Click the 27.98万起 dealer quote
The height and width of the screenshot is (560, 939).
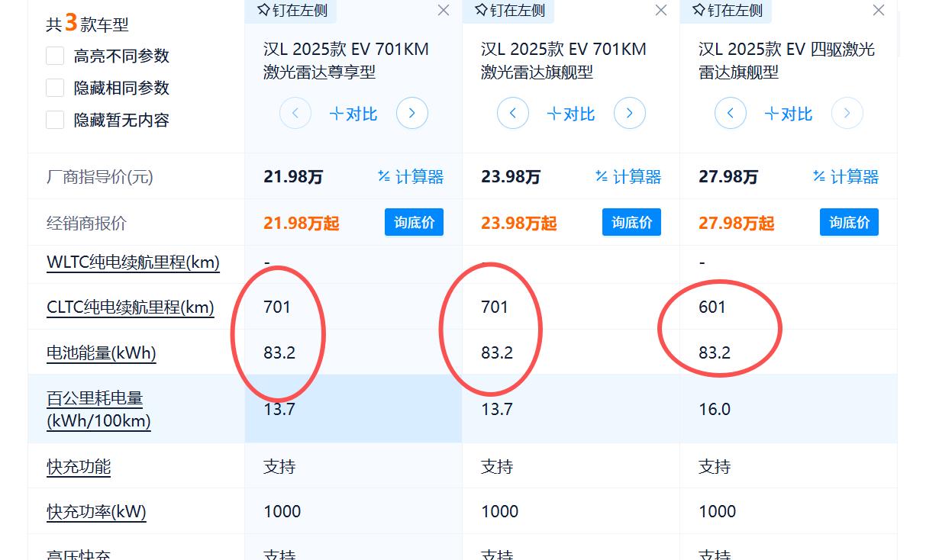pyautogui.click(x=737, y=223)
